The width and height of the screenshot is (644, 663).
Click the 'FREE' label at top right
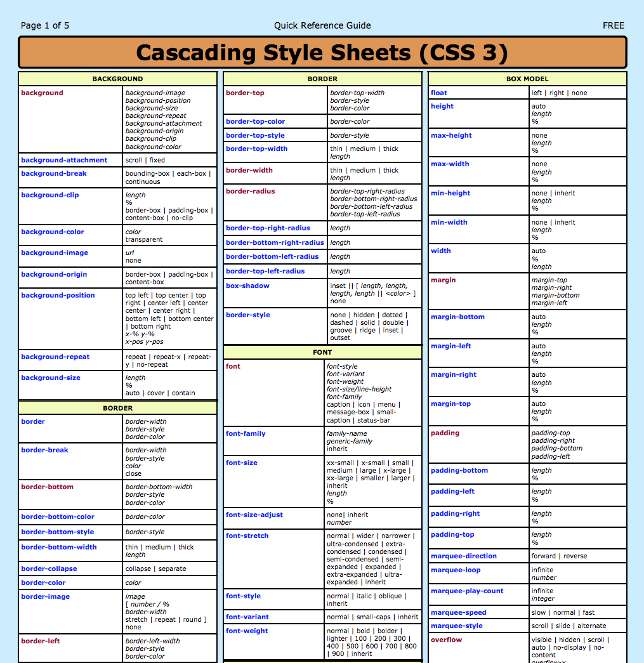[613, 25]
